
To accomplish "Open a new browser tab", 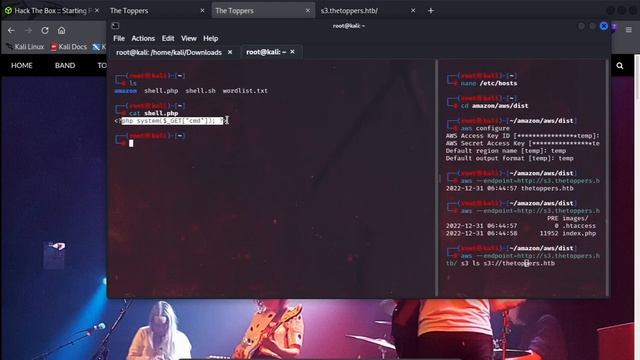I will tap(431, 11).
